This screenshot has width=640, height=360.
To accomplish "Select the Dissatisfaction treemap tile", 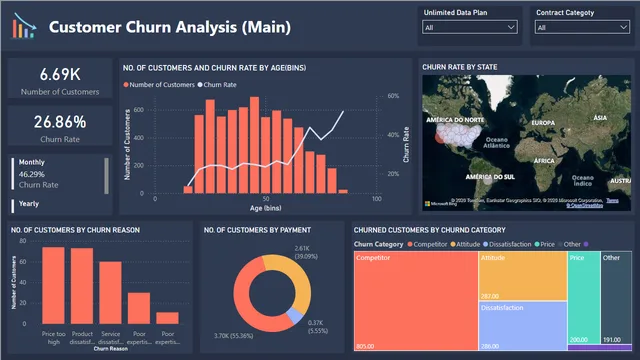I will point(523,326).
